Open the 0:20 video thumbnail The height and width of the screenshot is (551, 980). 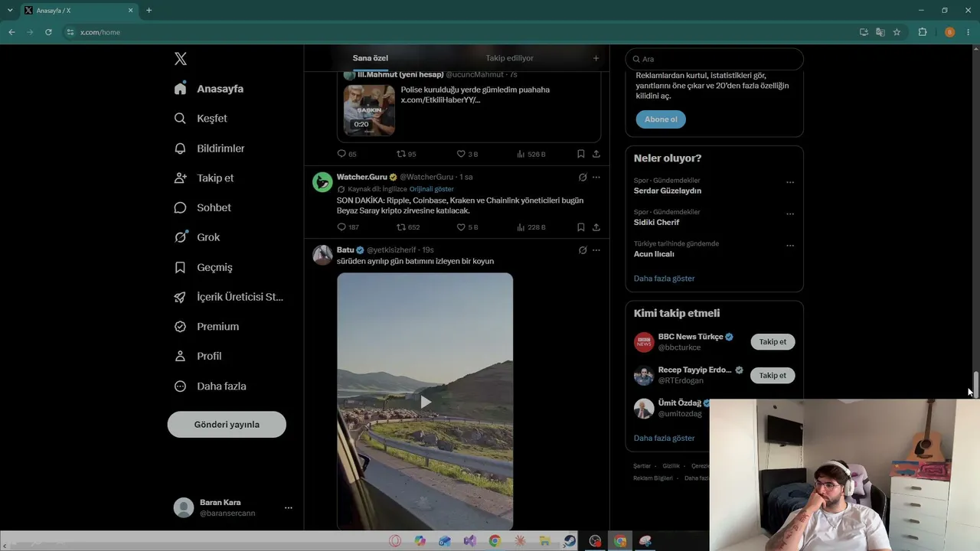369,109
